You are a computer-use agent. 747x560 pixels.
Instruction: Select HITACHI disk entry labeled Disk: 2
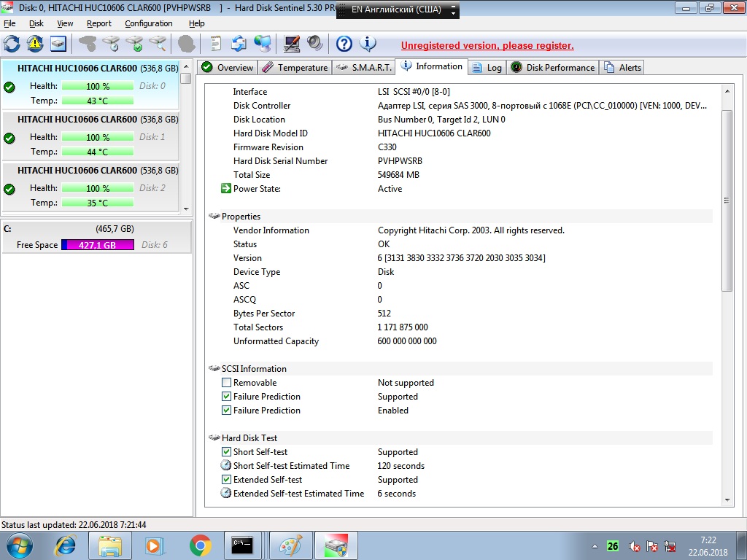[x=90, y=187]
